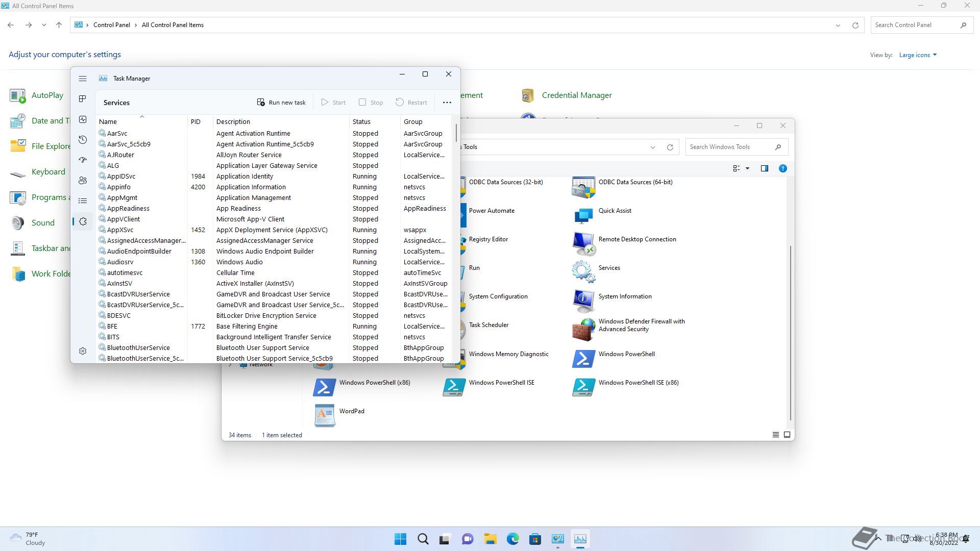Select Windows Memory Diagnostic item
Screen dimensions: 980x551
pyautogui.click(x=508, y=354)
